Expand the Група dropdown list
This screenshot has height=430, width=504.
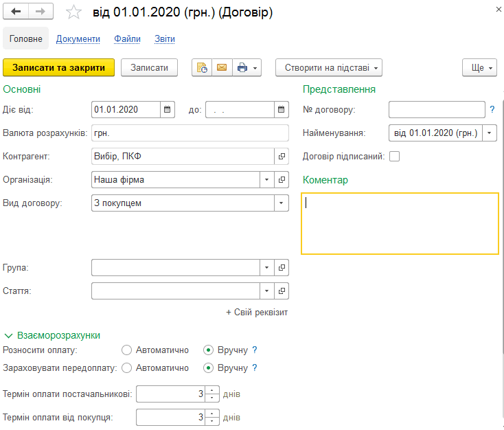(267, 268)
